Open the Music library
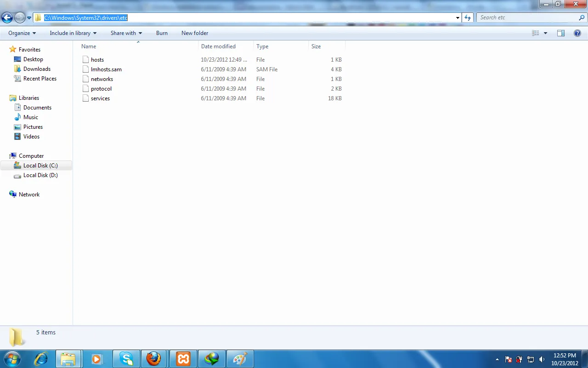Screen dimensions: 588x368 click(x=31, y=117)
